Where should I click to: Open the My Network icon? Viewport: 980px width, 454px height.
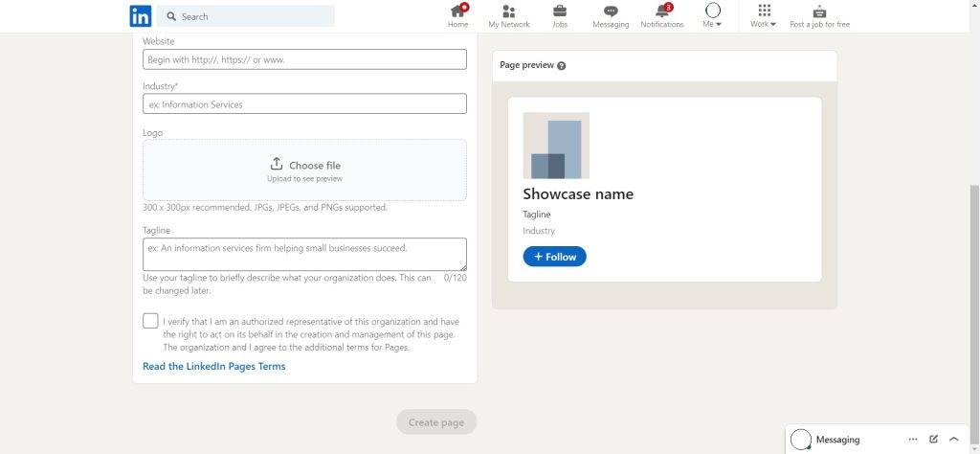[x=508, y=11]
